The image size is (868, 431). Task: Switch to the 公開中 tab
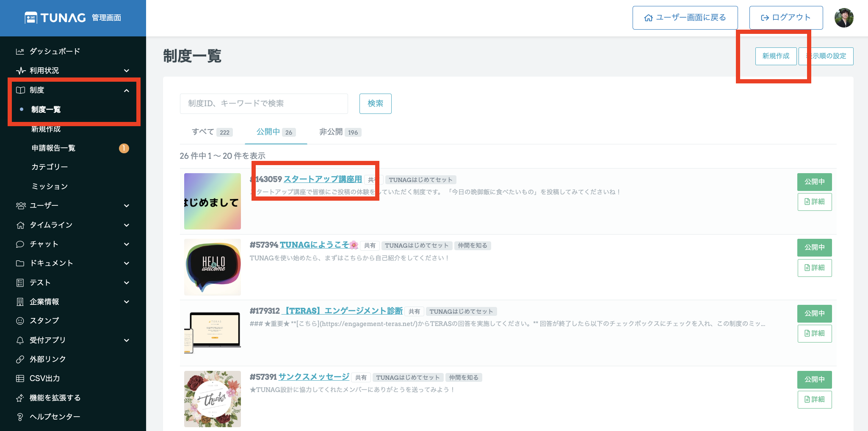[x=276, y=132]
